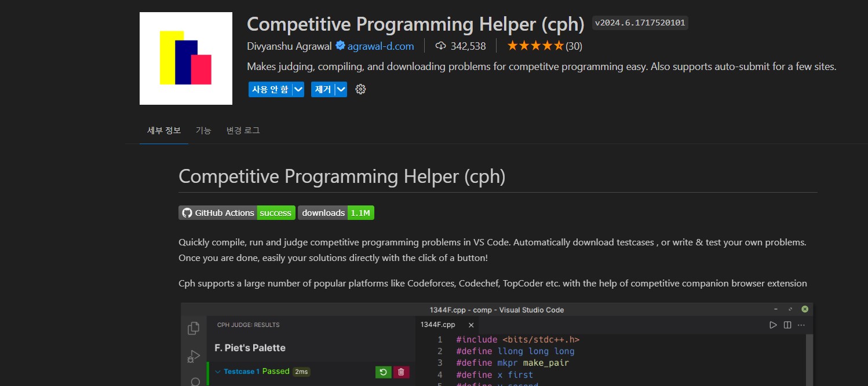Click the GitHub Actions success badge
868x386 pixels.
coord(237,213)
